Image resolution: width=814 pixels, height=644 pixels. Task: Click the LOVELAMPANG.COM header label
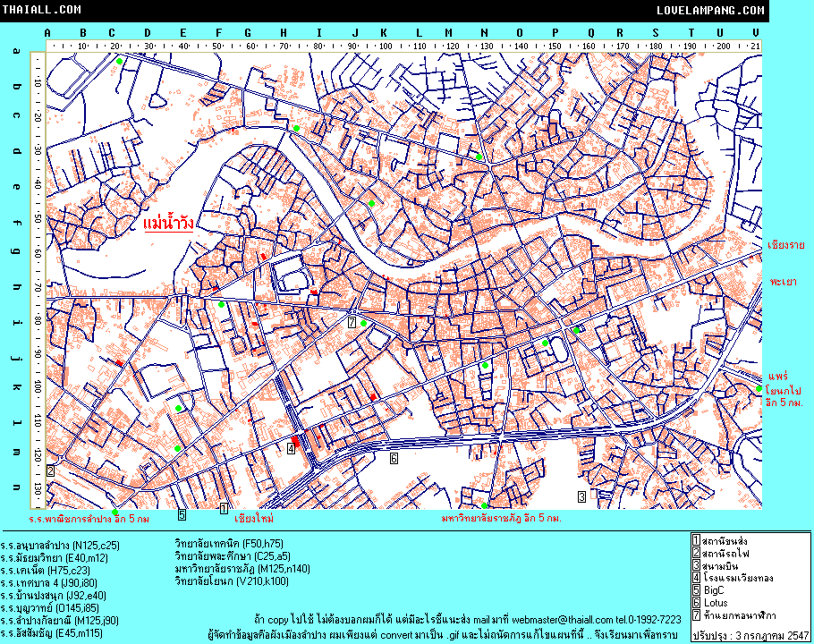tap(710, 10)
